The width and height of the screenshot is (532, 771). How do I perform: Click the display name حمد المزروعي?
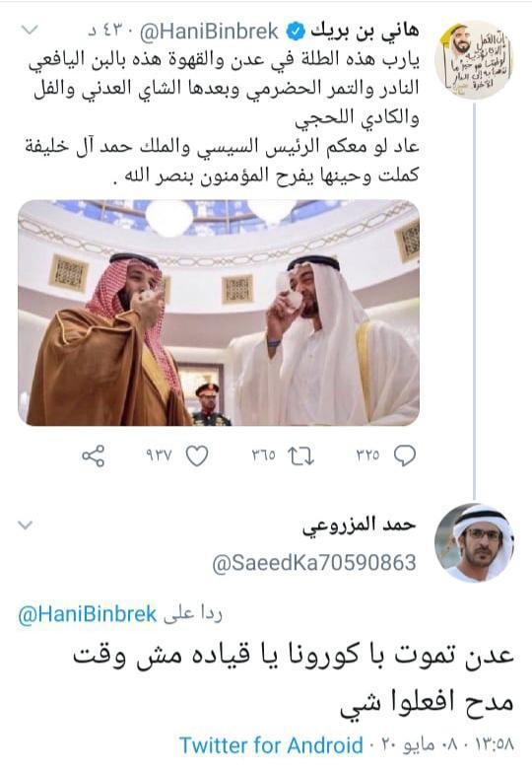tap(359, 525)
